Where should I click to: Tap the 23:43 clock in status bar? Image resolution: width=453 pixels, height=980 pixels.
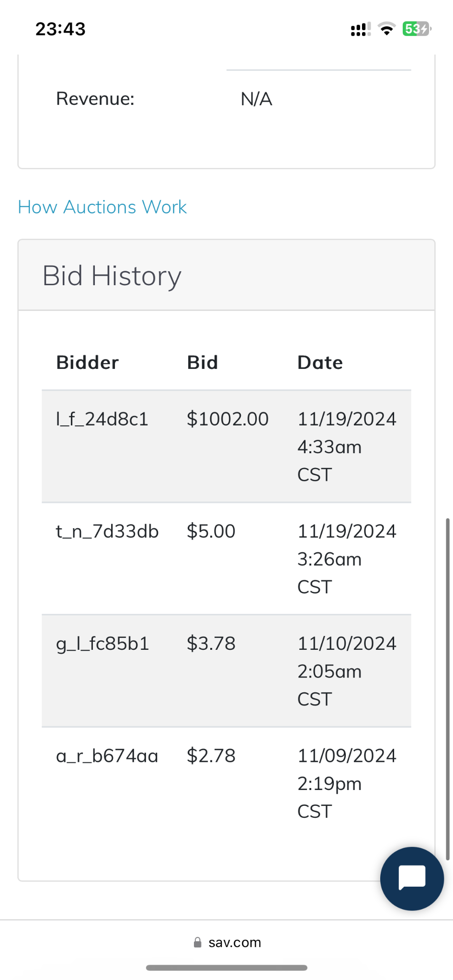click(x=60, y=29)
